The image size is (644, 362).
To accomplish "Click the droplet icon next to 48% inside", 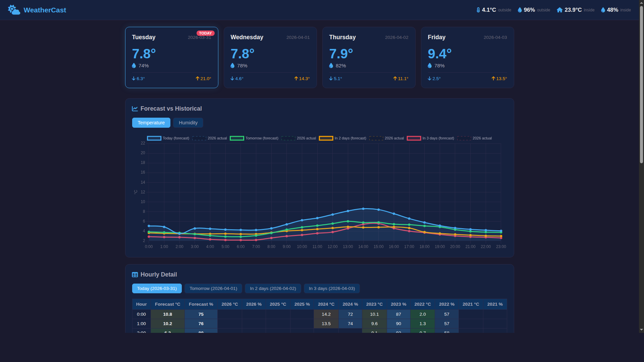I will click(603, 10).
